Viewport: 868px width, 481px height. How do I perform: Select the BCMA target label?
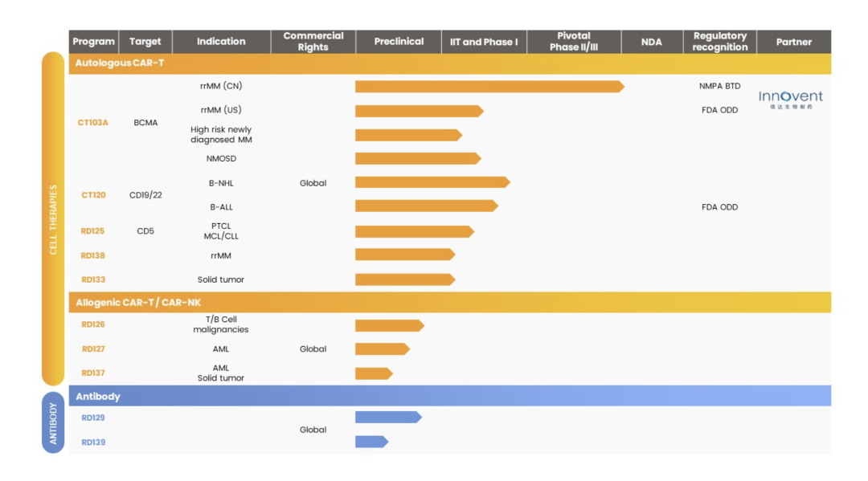coord(145,123)
